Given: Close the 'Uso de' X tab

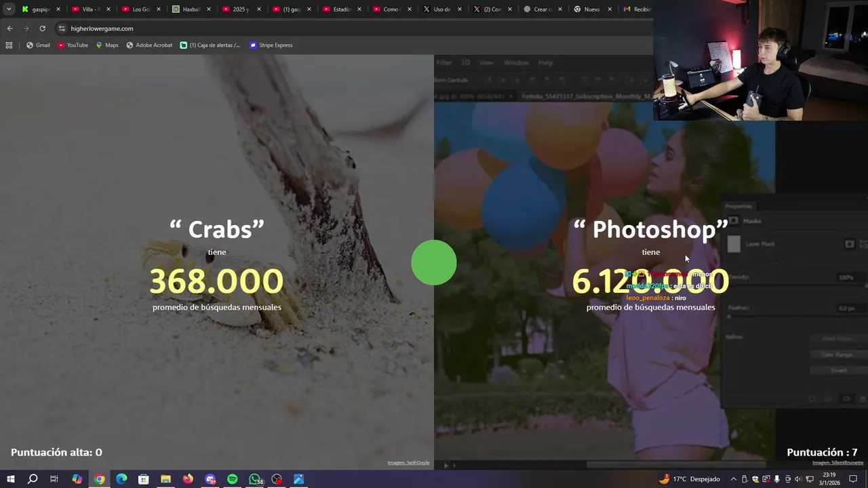Looking at the screenshot, I should (460, 9).
